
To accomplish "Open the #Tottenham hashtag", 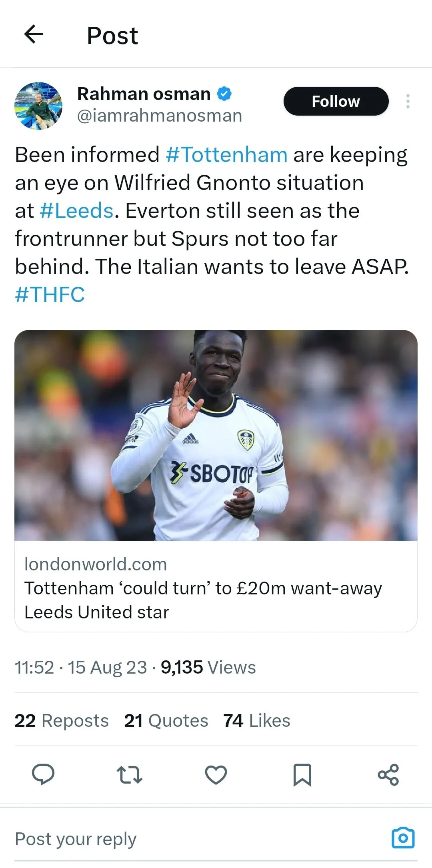I will coord(226,155).
